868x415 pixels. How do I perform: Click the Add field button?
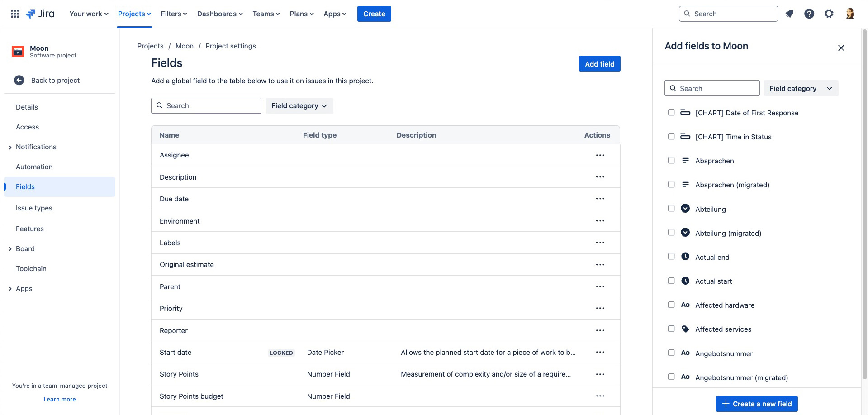(x=599, y=63)
